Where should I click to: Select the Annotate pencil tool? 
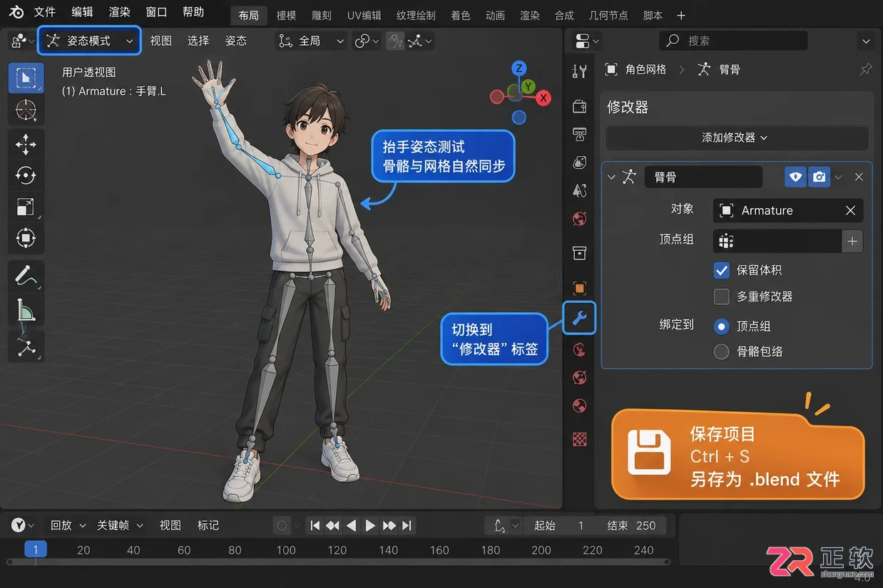click(26, 276)
